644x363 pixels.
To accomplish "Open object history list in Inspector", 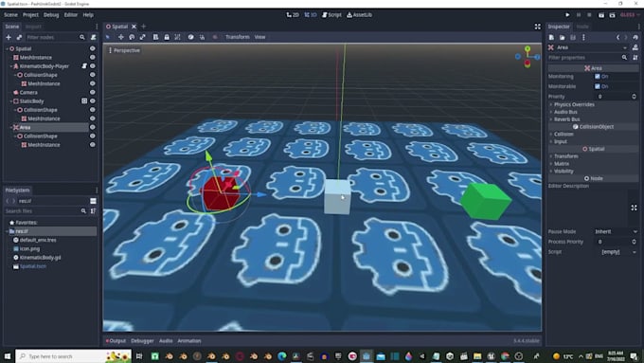I will pos(635,37).
